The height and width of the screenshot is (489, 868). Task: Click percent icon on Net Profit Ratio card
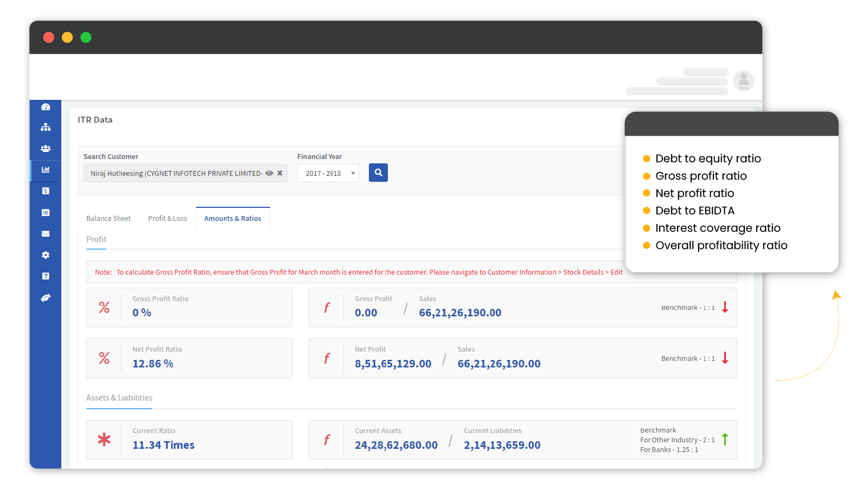point(104,358)
